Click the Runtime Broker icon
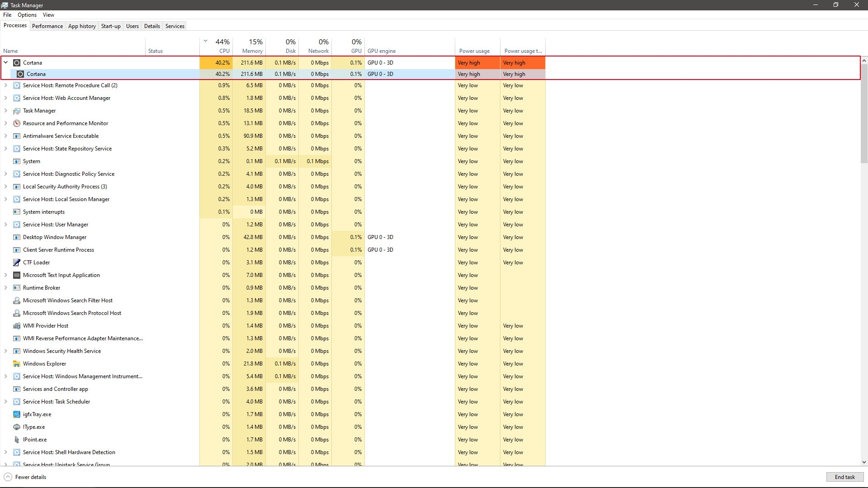This screenshot has height=488, width=868. (x=16, y=288)
